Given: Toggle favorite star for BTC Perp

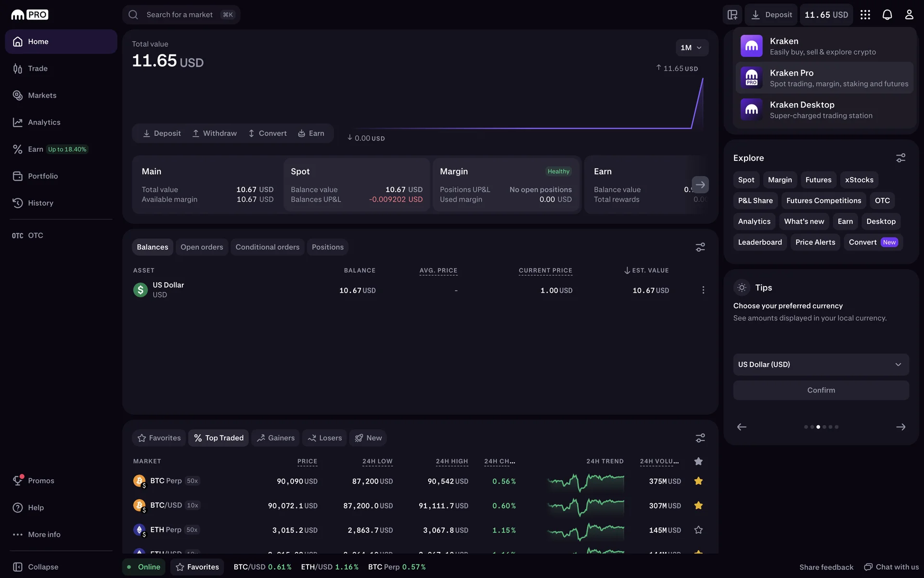Looking at the screenshot, I should pyautogui.click(x=698, y=481).
